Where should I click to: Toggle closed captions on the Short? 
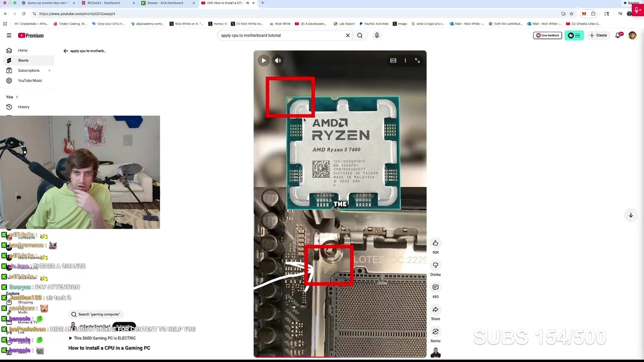click(393, 60)
